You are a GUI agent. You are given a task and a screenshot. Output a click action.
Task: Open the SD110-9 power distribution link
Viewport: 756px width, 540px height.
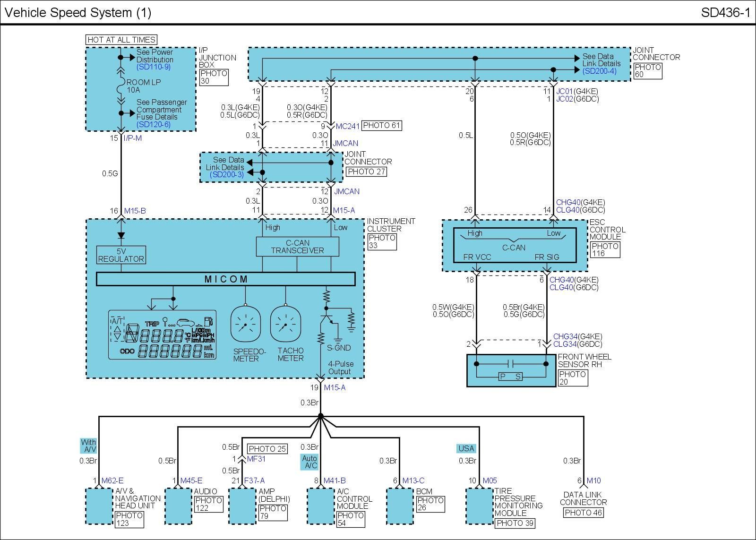coord(153,67)
